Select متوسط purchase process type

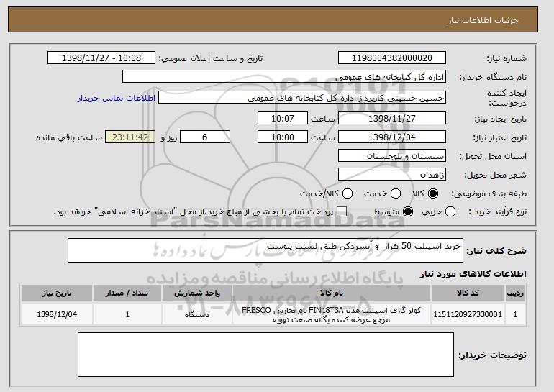click(408, 212)
